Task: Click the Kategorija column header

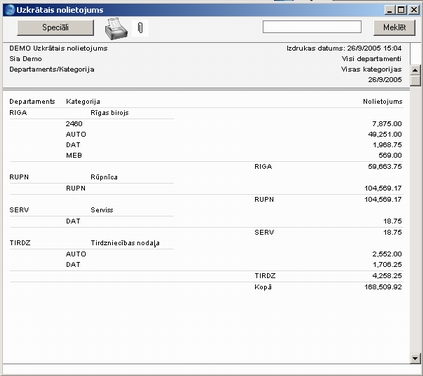Action: click(x=83, y=101)
